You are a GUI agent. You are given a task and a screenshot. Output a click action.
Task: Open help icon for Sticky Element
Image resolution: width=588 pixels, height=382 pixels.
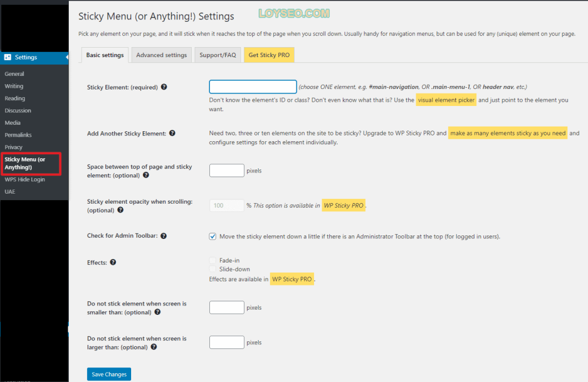[164, 87]
